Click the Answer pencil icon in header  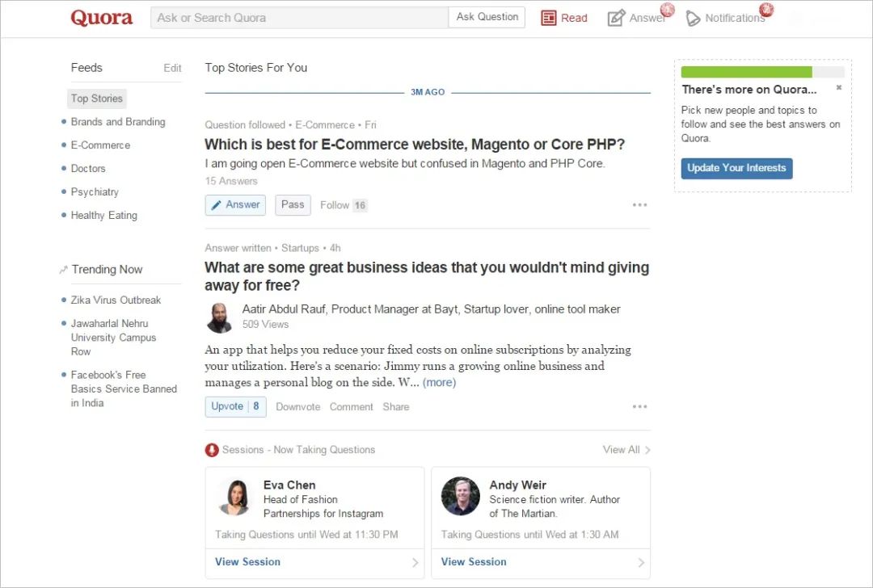point(616,18)
